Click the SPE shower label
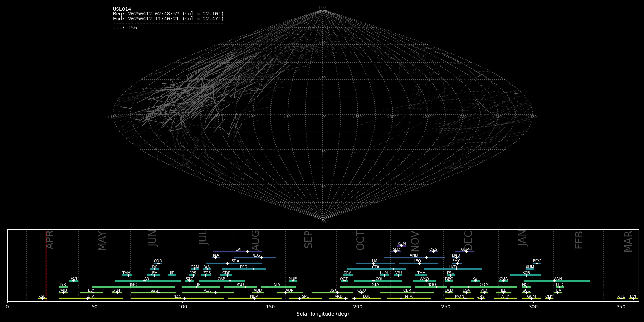644x322 pixels. [305, 297]
